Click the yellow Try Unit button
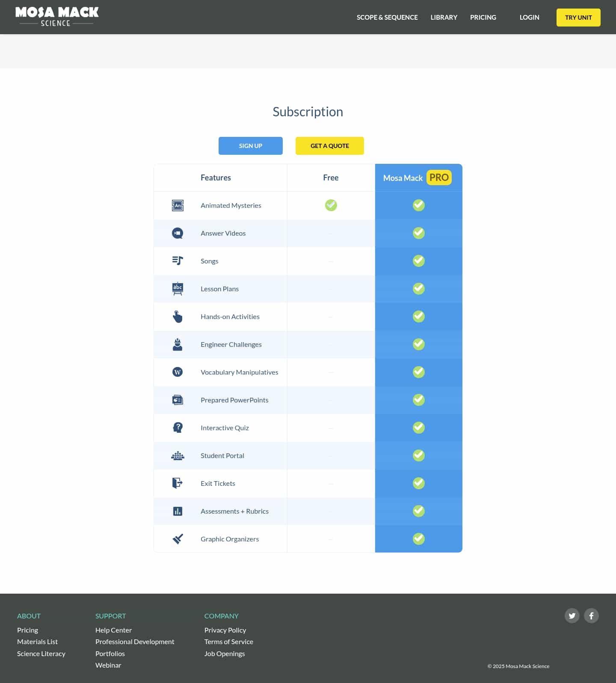Screen dimensions: 616x683 (578, 18)
